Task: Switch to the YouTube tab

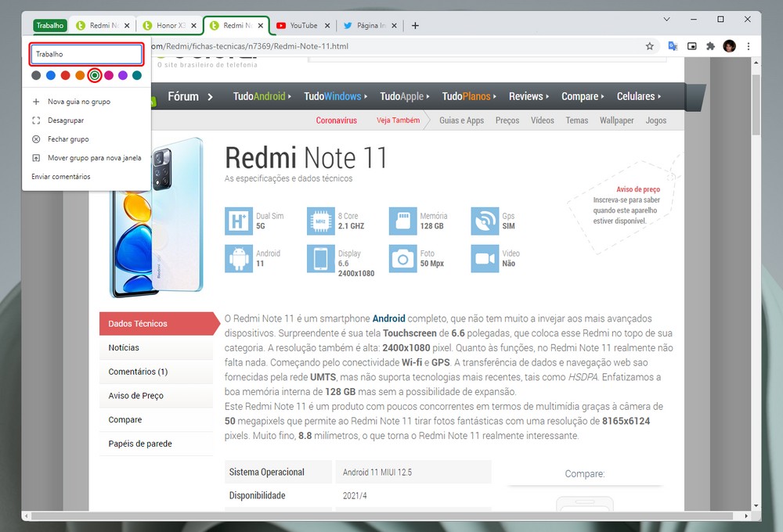Action: [303, 26]
